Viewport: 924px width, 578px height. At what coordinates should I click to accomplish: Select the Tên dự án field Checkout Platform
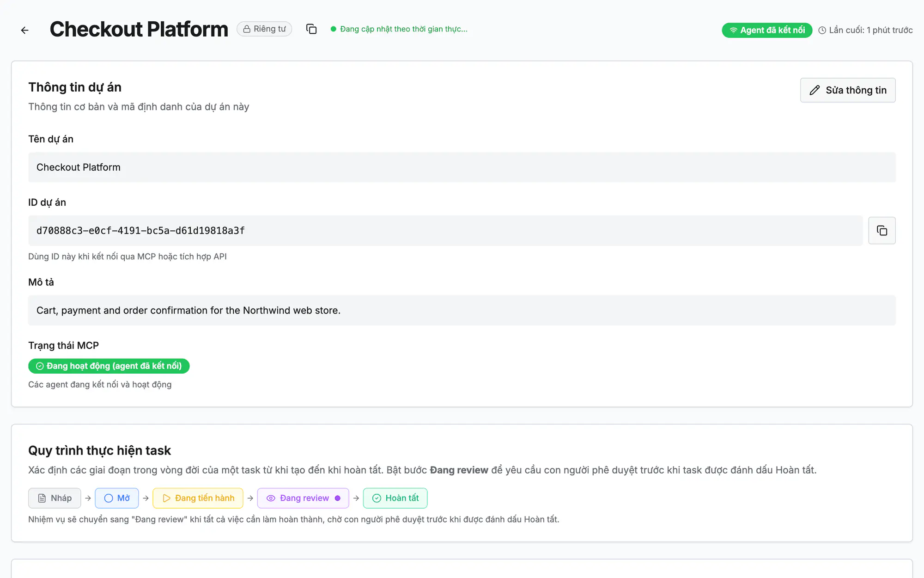pos(462,167)
